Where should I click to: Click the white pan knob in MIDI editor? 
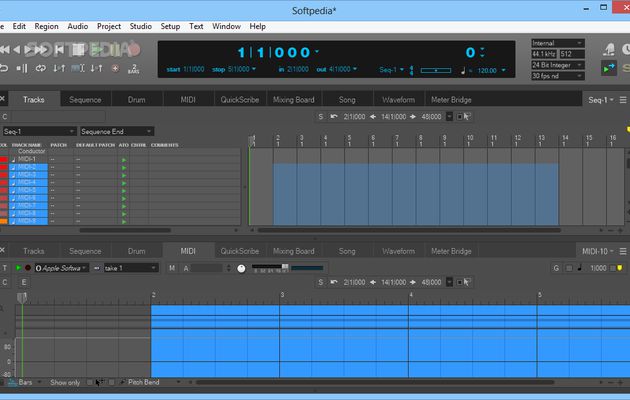pyautogui.click(x=241, y=269)
